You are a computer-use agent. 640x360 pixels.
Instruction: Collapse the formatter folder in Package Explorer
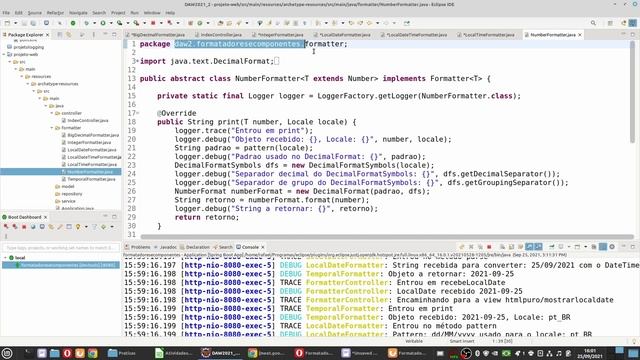[x=52, y=128]
